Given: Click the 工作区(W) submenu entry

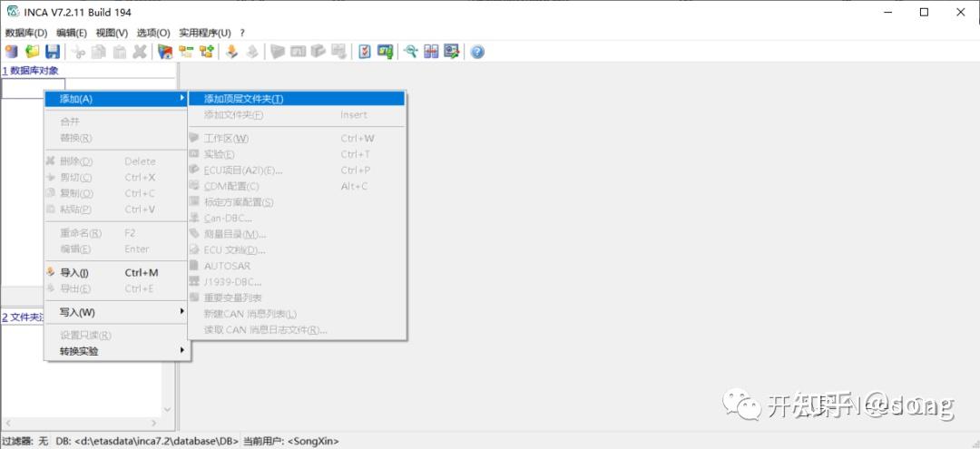Looking at the screenshot, I should [x=296, y=138].
